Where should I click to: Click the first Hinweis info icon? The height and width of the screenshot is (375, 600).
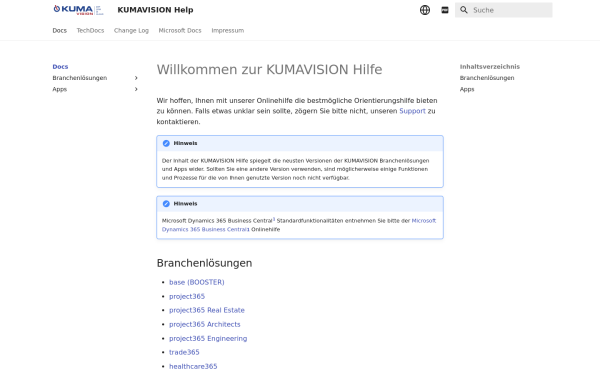pos(166,143)
